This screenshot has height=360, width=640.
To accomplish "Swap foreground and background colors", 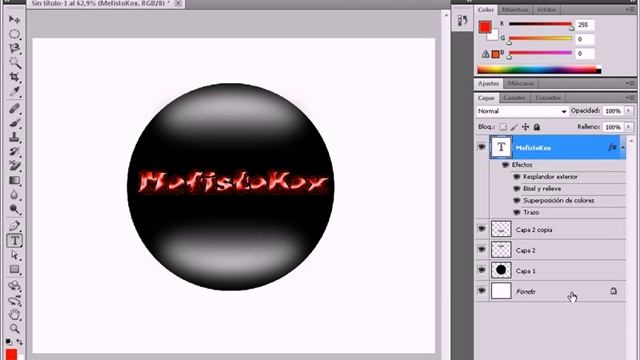I will [19, 341].
